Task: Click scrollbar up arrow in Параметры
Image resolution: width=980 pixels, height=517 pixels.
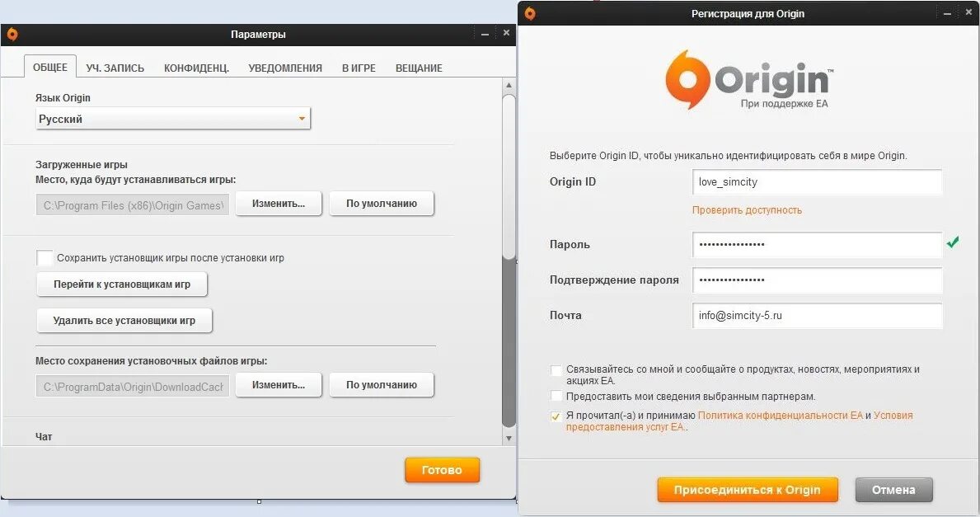Action: coord(509,85)
